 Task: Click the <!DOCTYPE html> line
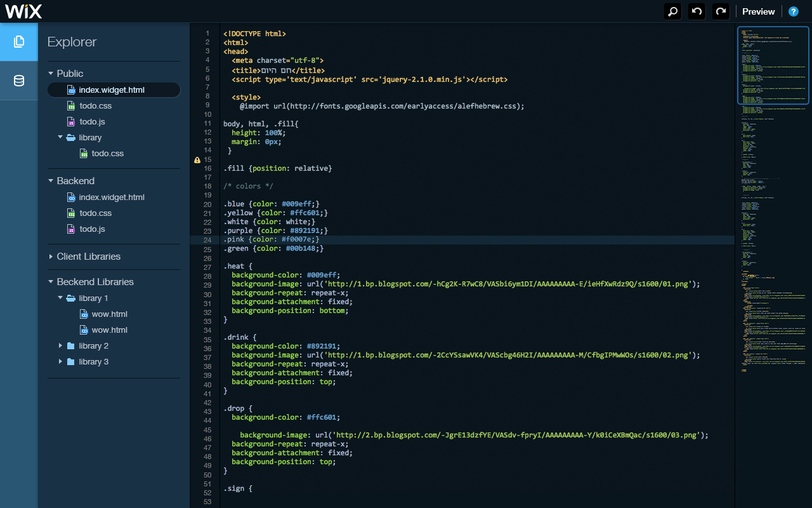(254, 34)
